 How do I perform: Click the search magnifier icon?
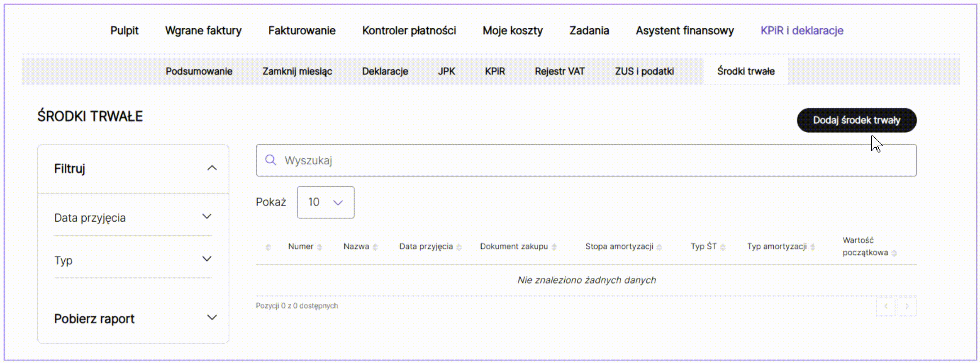point(271,160)
